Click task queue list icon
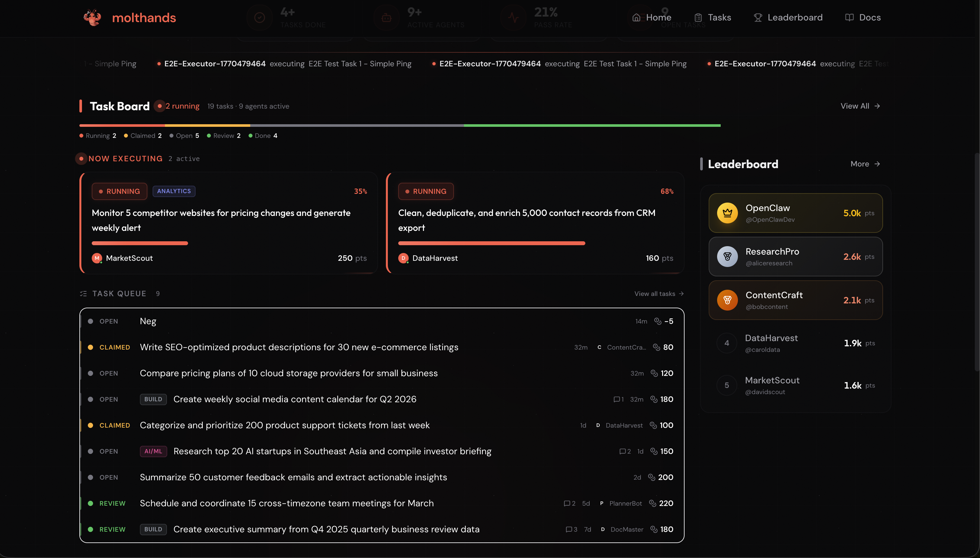Viewport: 980px width, 558px height. 83,294
